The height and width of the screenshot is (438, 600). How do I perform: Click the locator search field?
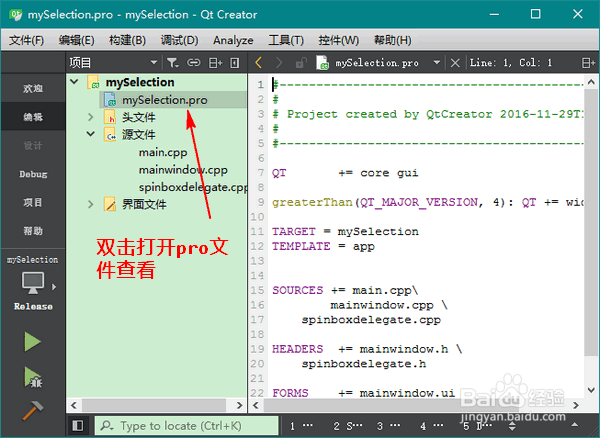[186, 426]
